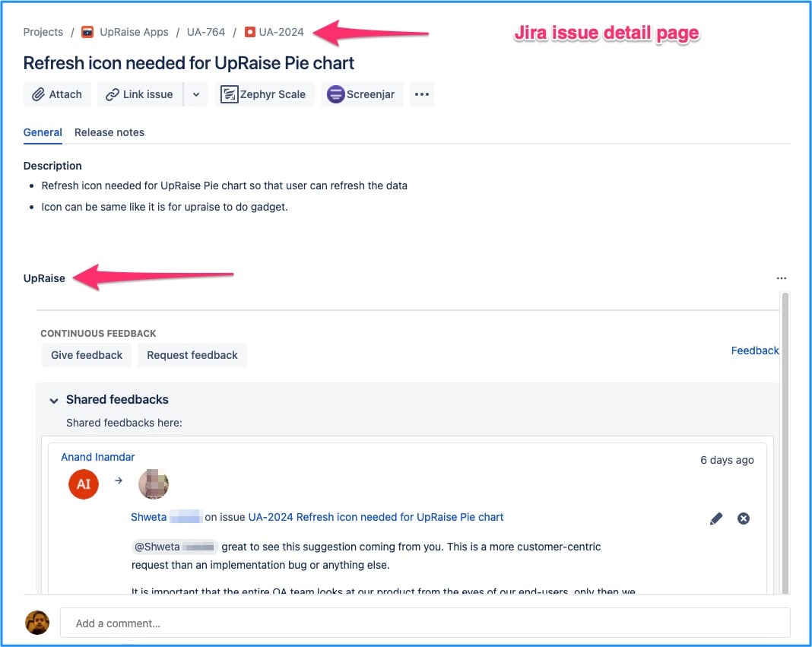Collapse the Shared feedbacks section
This screenshot has height=647, width=812.
(54, 401)
